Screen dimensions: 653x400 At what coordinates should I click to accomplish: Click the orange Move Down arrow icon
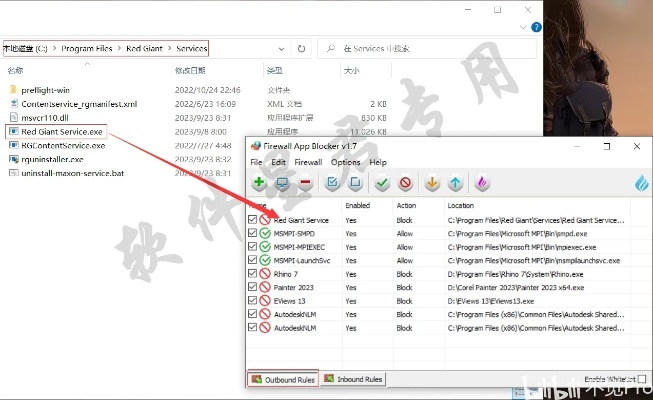432,182
